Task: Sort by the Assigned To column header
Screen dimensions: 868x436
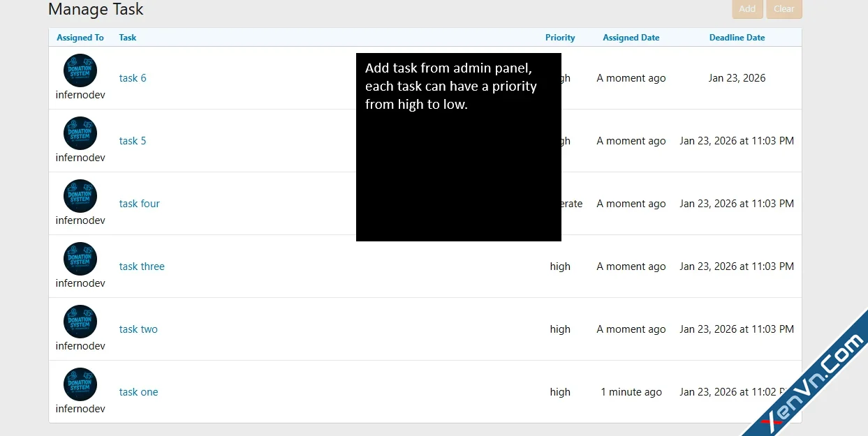Action: click(x=80, y=37)
